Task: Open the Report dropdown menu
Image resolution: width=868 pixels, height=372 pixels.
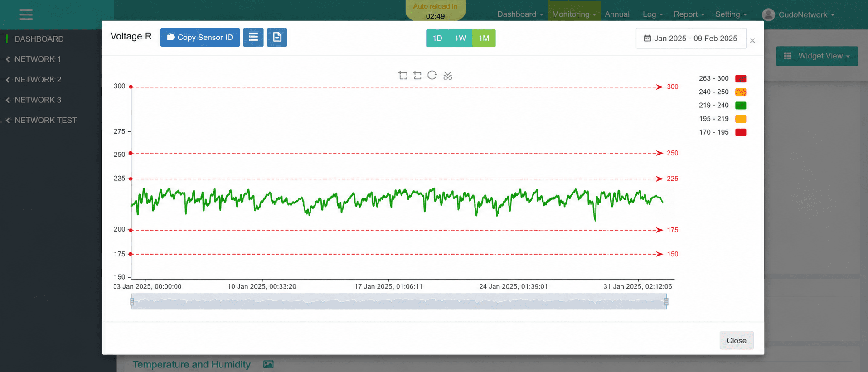Action: click(689, 14)
